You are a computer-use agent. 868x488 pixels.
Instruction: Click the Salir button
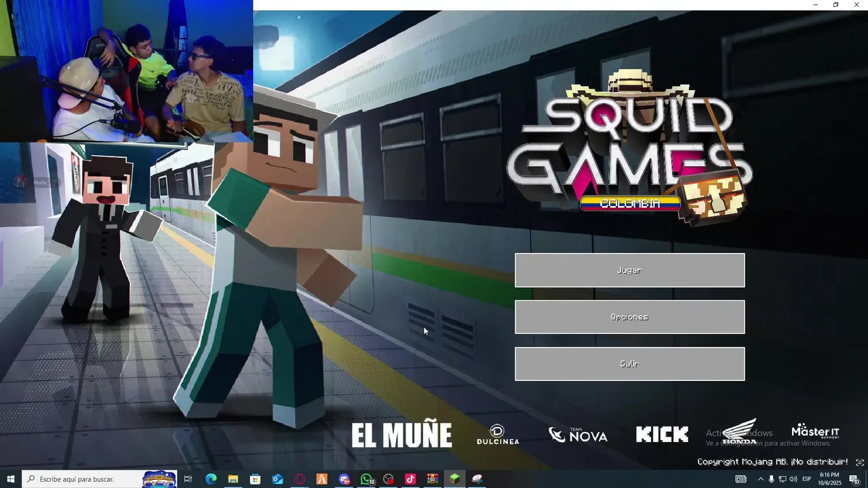pyautogui.click(x=629, y=364)
